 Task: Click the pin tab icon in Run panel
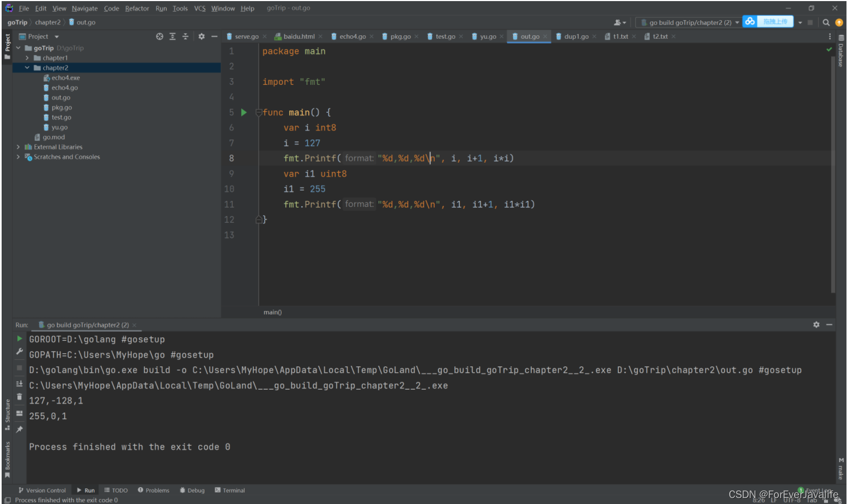tap(20, 429)
